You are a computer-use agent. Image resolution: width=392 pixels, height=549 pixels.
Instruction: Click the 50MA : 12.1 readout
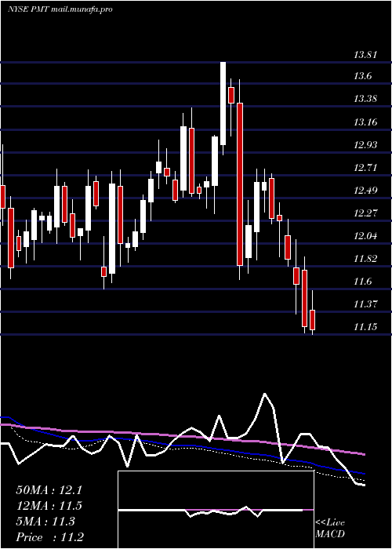(x=49, y=490)
